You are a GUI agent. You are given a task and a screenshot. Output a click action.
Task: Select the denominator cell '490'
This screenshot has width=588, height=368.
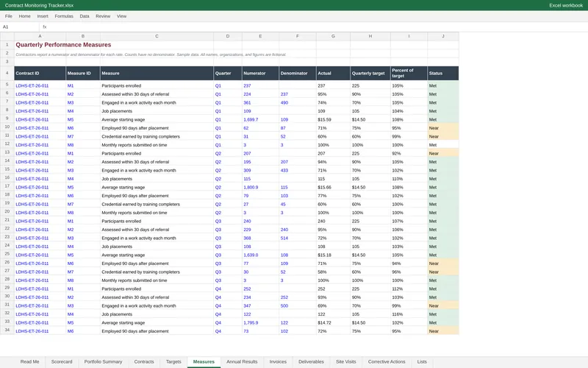[x=298, y=102]
